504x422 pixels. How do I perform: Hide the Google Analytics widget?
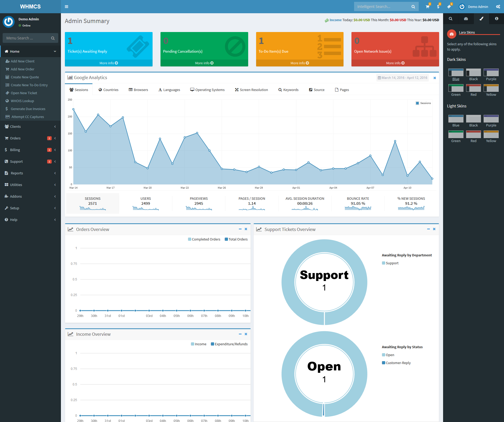435,78
